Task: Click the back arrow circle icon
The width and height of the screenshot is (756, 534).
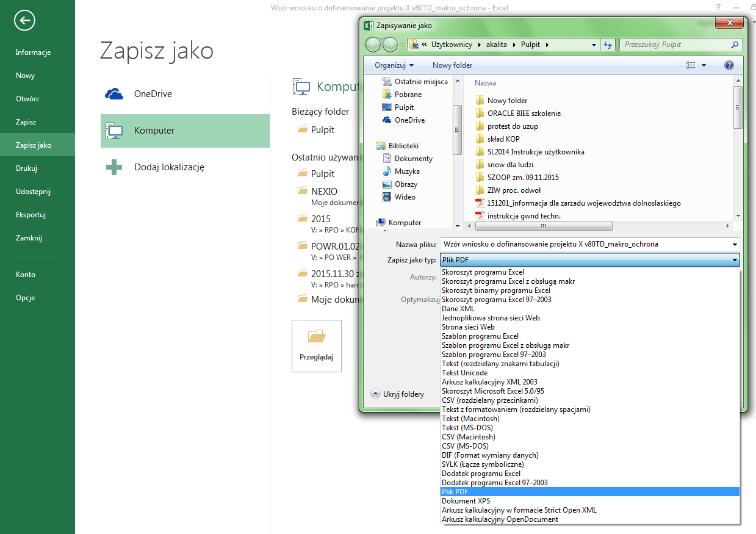Action: [25, 21]
